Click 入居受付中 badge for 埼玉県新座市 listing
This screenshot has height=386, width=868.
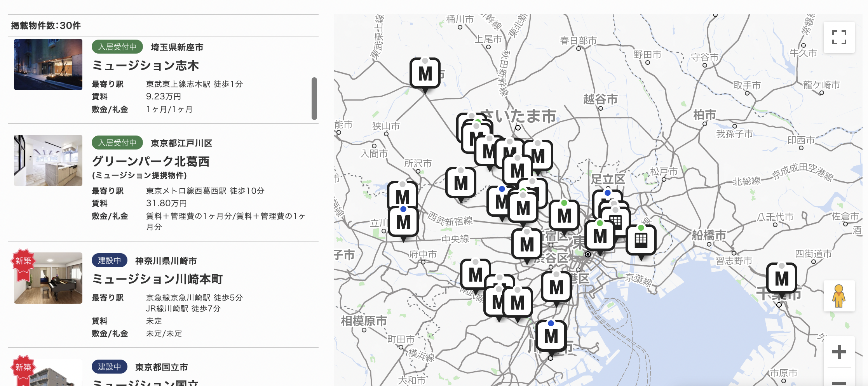tap(117, 47)
